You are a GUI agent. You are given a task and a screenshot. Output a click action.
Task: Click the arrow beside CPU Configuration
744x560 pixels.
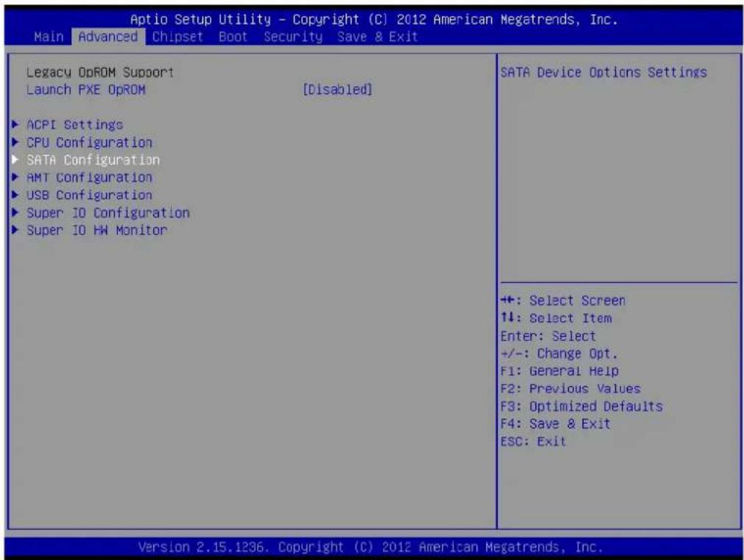(x=15, y=142)
